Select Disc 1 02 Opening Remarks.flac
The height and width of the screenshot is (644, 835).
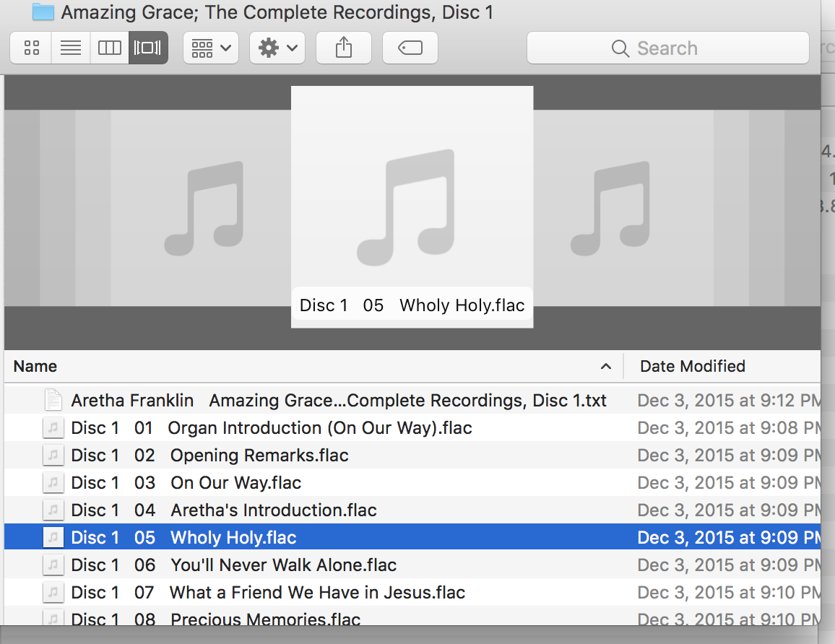(x=412, y=455)
